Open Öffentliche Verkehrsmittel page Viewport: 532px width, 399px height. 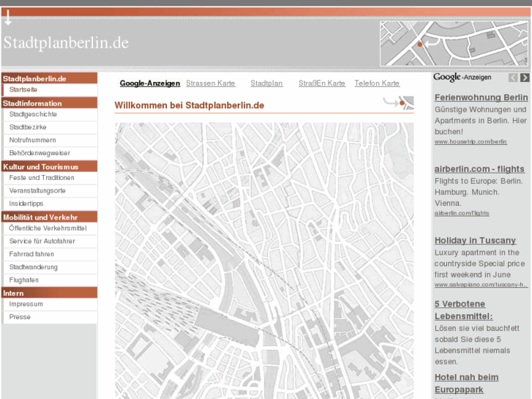click(x=48, y=228)
